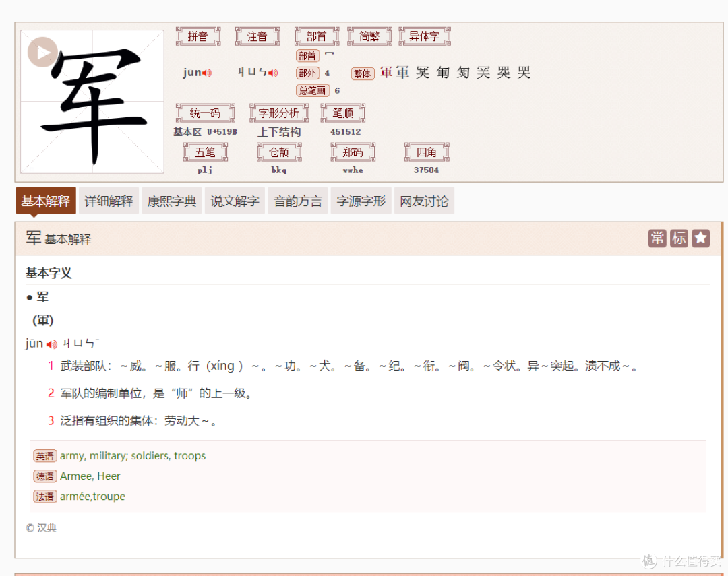Image resolution: width=728 pixels, height=576 pixels.
Task: Click the 总笔画 tag
Action: (313, 90)
